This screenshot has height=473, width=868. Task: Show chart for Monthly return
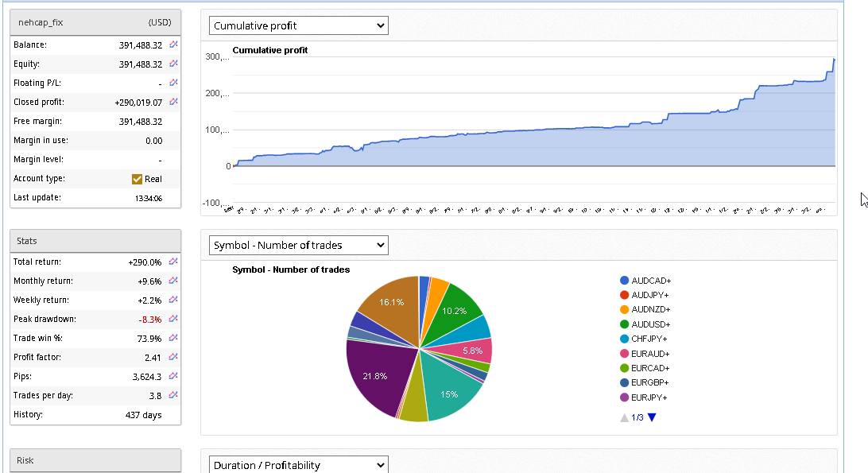pos(173,281)
